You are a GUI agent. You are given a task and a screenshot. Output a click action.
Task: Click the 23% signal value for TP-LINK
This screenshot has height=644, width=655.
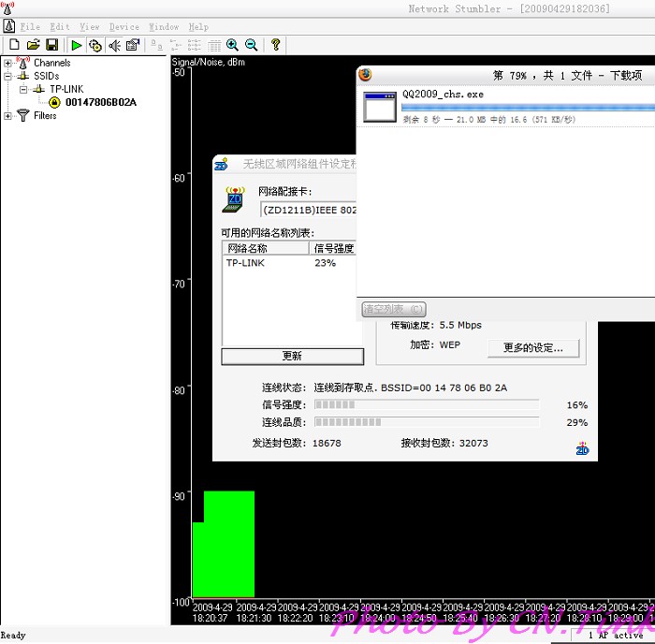tap(326, 263)
